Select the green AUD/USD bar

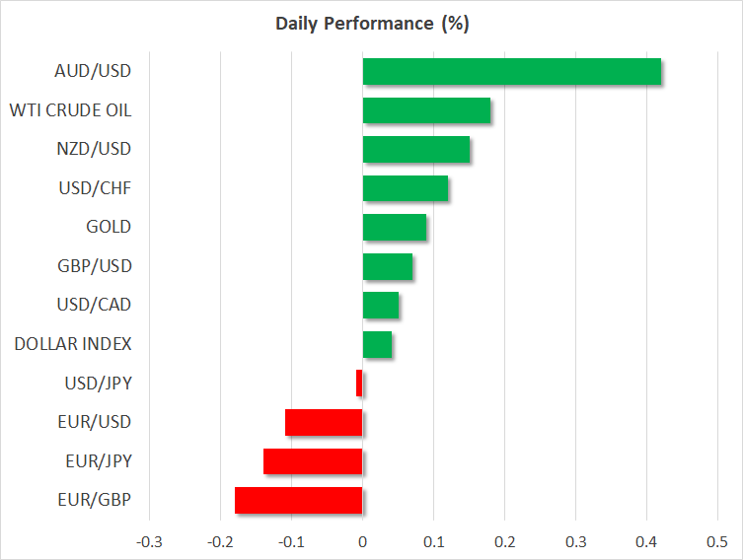[x=511, y=72]
